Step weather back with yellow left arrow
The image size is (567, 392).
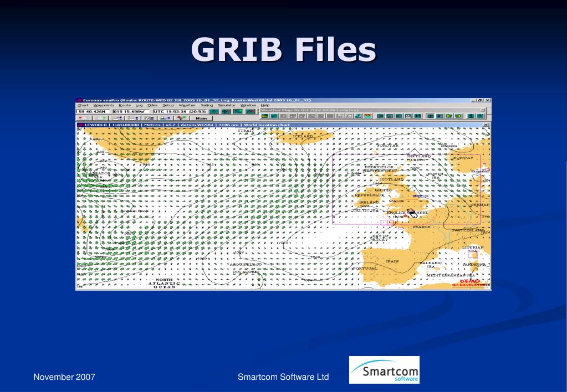tap(449, 116)
